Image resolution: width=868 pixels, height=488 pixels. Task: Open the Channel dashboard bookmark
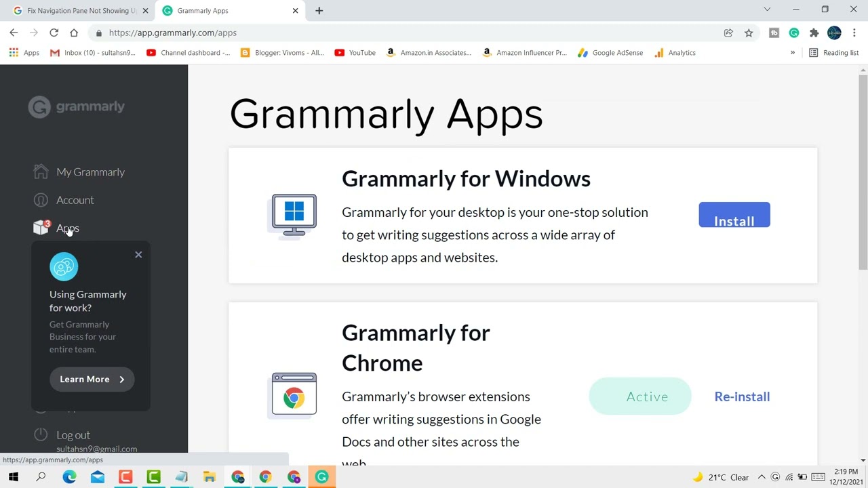pyautogui.click(x=189, y=53)
